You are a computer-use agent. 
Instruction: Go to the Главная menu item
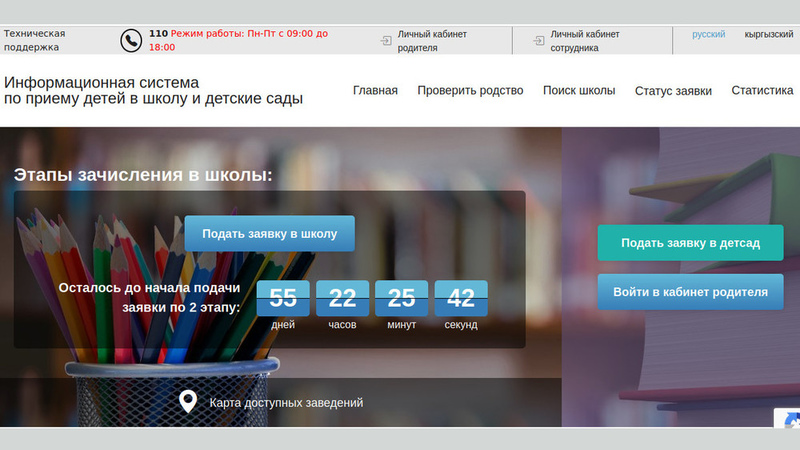[x=375, y=90]
